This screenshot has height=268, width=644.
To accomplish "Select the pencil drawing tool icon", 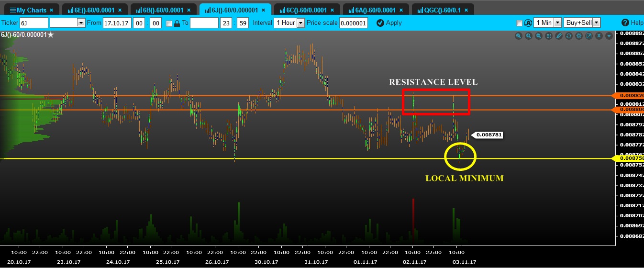I will point(559,36).
